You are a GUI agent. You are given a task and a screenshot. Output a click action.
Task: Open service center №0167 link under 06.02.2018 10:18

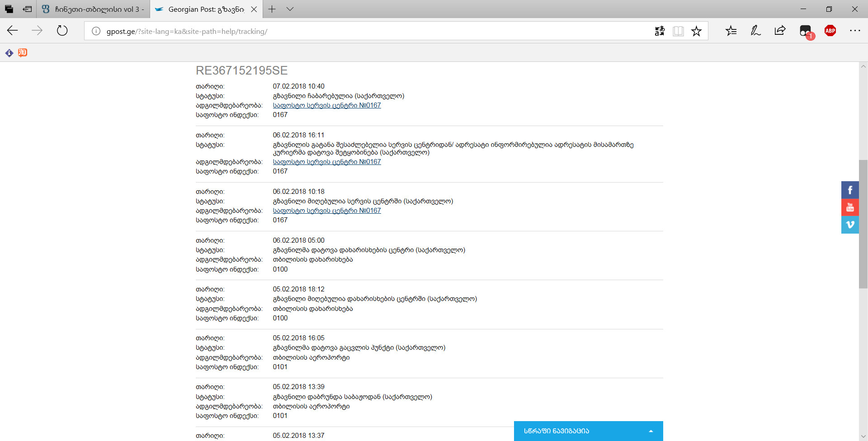pos(327,211)
